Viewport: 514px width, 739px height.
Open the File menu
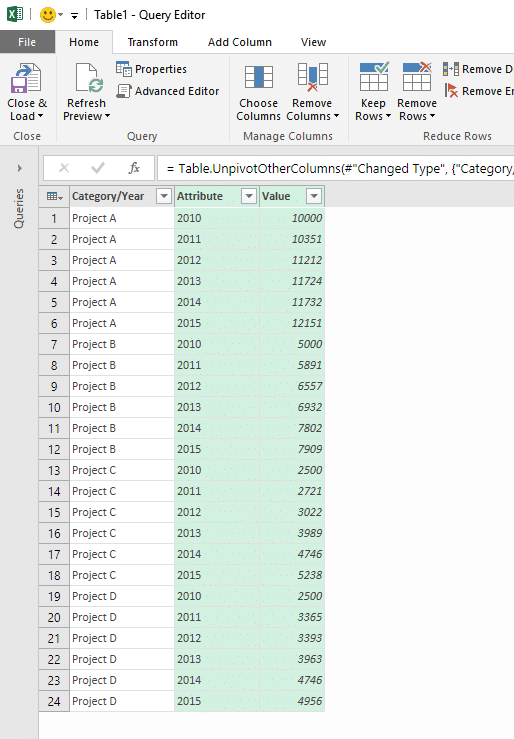coord(27,42)
